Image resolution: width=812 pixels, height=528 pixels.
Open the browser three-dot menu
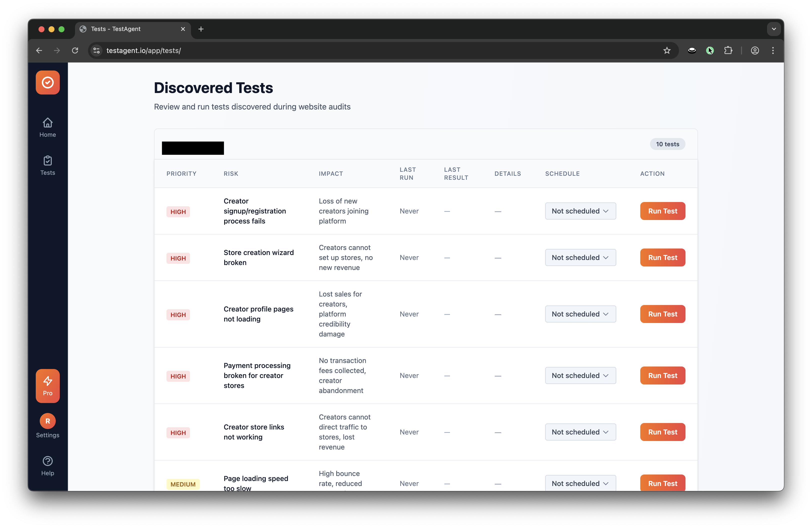tap(773, 50)
